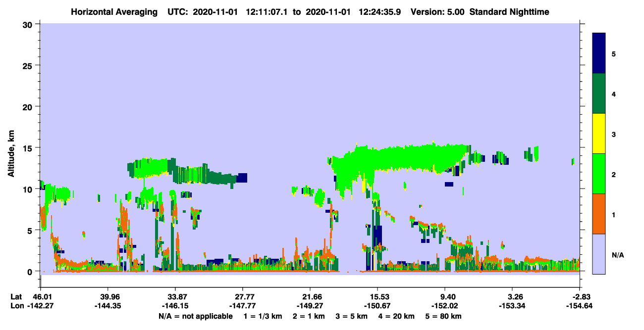The image size is (644, 330).
Task: Click the 'Lat' row label below the plot
Action: point(16,296)
